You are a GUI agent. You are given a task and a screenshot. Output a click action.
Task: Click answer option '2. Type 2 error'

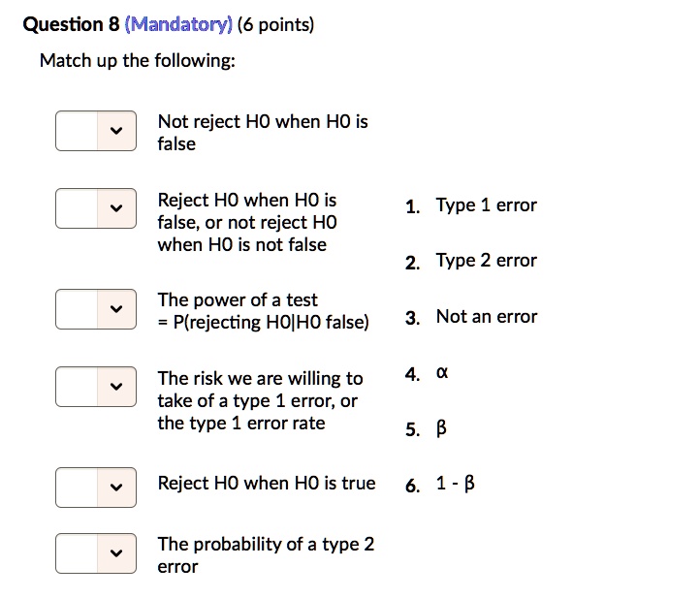tap(471, 261)
